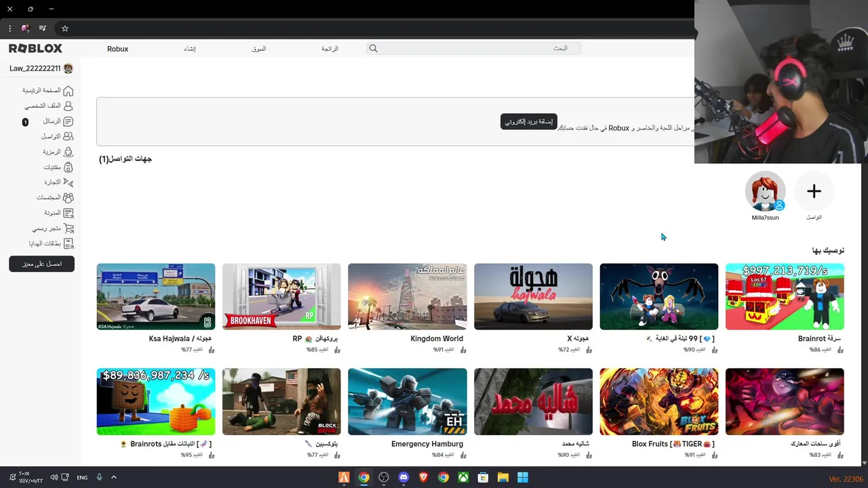Open هجوله X hajwala game thumbnail
The width and height of the screenshot is (868, 488).
point(533,297)
